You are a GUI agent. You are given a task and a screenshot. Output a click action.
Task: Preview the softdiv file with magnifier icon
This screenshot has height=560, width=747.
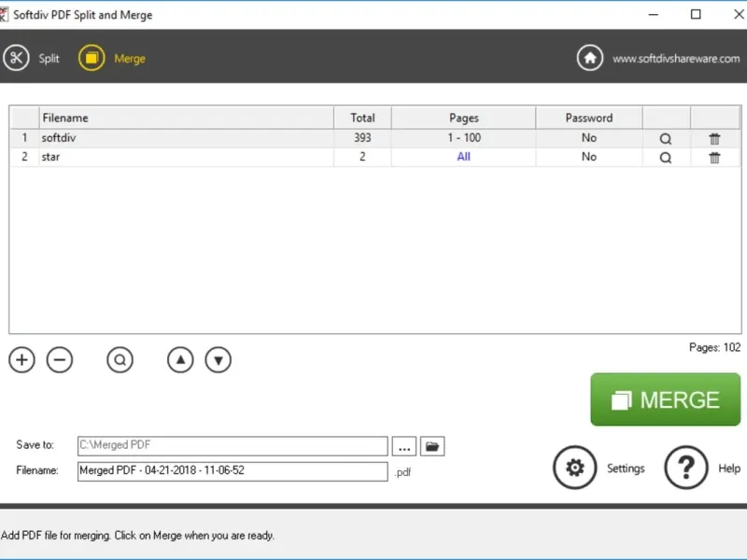[666, 138]
